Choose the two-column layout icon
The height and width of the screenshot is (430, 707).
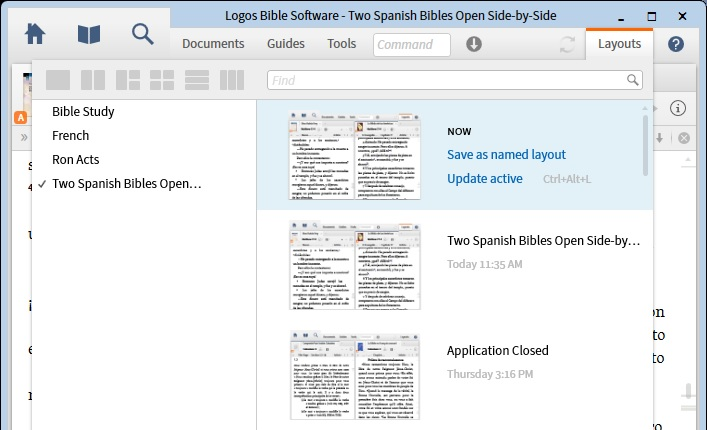[93, 80]
